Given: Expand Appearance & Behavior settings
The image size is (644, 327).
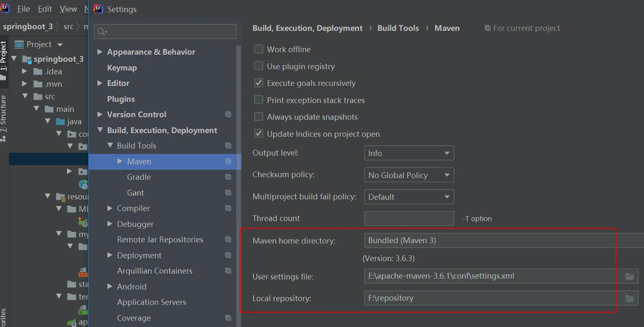Looking at the screenshot, I should (x=100, y=52).
